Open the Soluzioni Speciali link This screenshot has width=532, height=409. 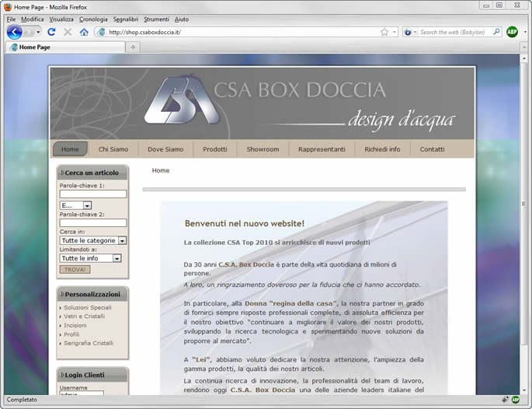coord(88,308)
